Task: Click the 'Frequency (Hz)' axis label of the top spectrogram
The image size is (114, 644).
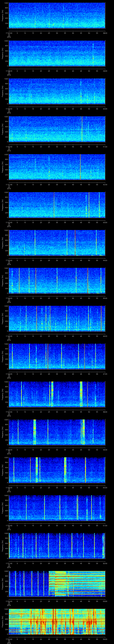Action: tap(3, 16)
